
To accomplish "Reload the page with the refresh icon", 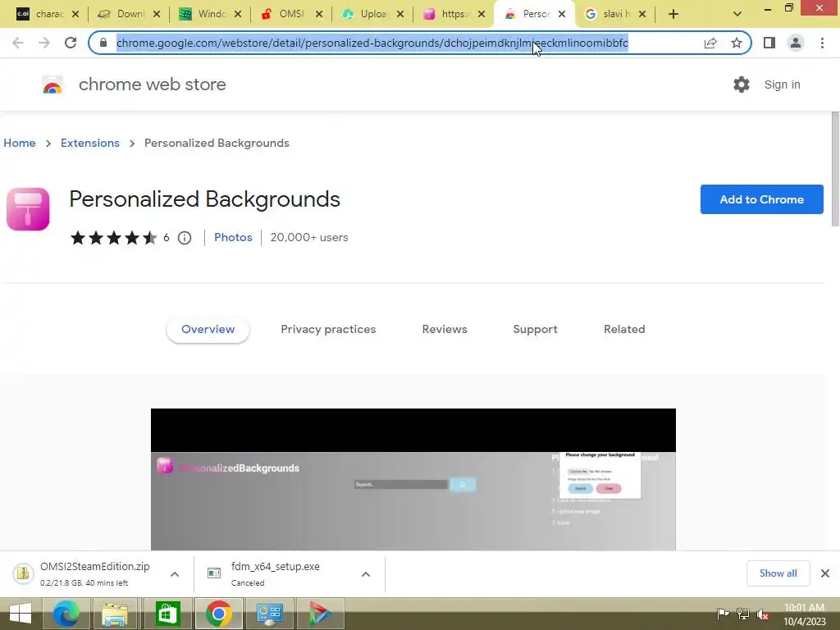I will pyautogui.click(x=71, y=43).
